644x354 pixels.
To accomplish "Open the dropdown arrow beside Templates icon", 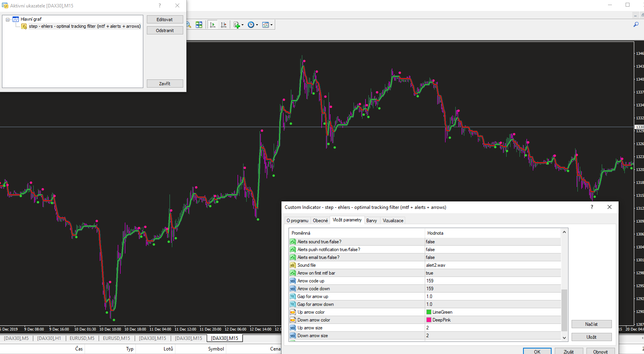I will click(x=271, y=25).
